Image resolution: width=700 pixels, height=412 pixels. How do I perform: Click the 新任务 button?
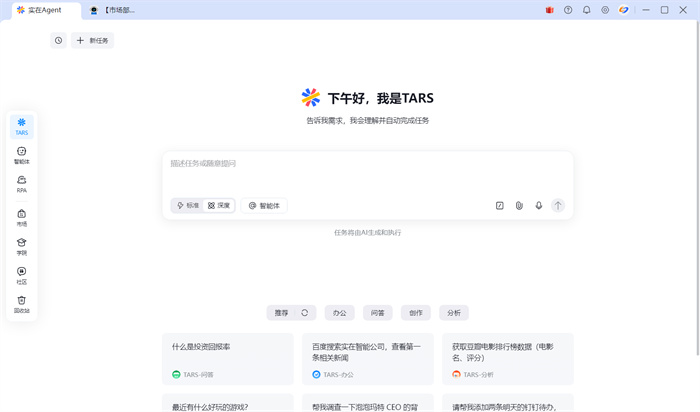pyautogui.click(x=93, y=41)
